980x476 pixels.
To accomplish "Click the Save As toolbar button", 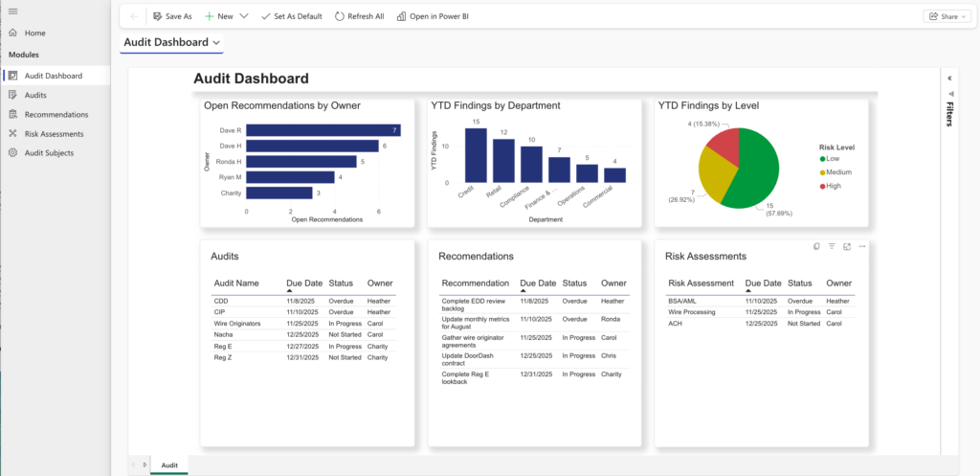I will pyautogui.click(x=172, y=16).
